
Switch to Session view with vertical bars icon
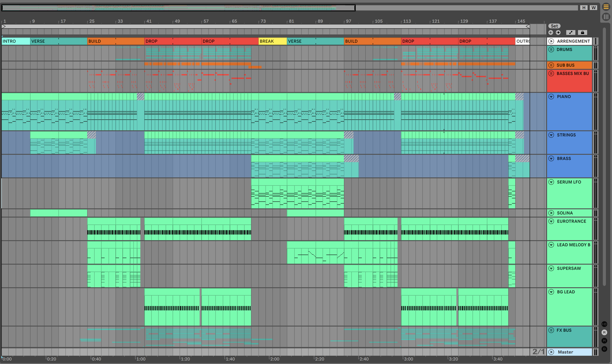pyautogui.click(x=606, y=17)
